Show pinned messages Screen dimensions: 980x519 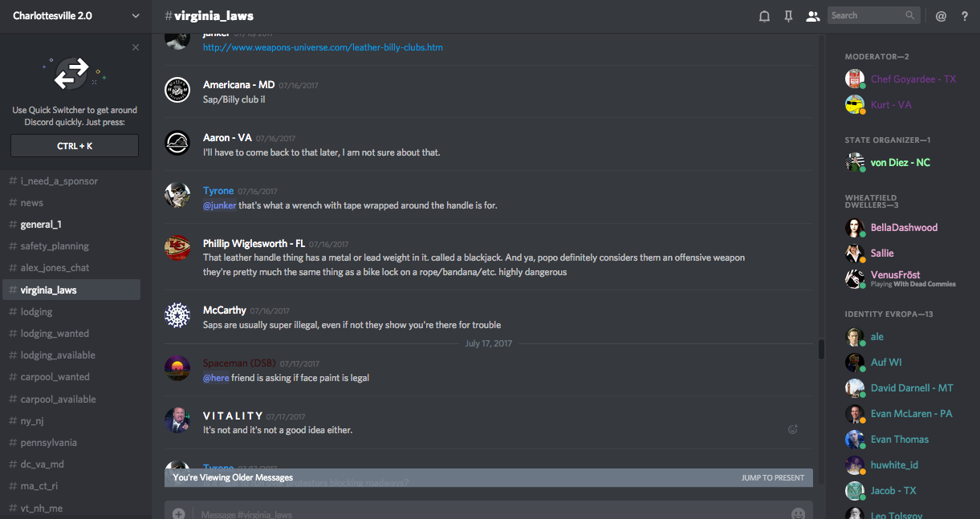coord(788,16)
